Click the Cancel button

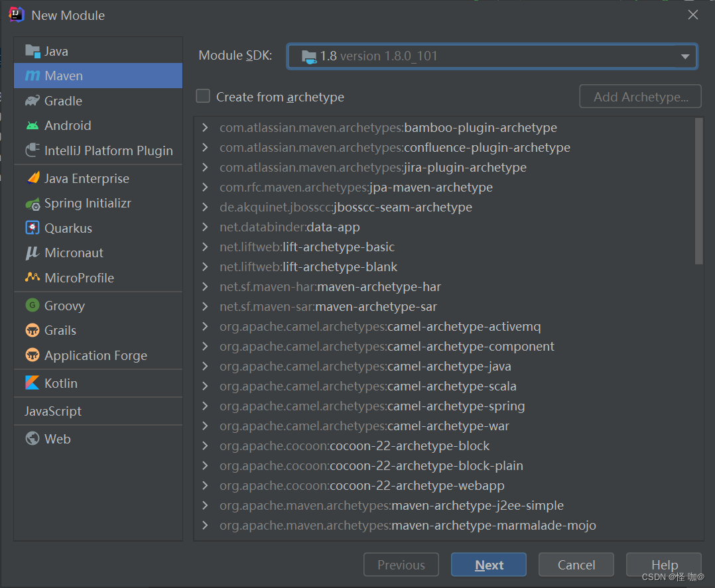pyautogui.click(x=576, y=565)
